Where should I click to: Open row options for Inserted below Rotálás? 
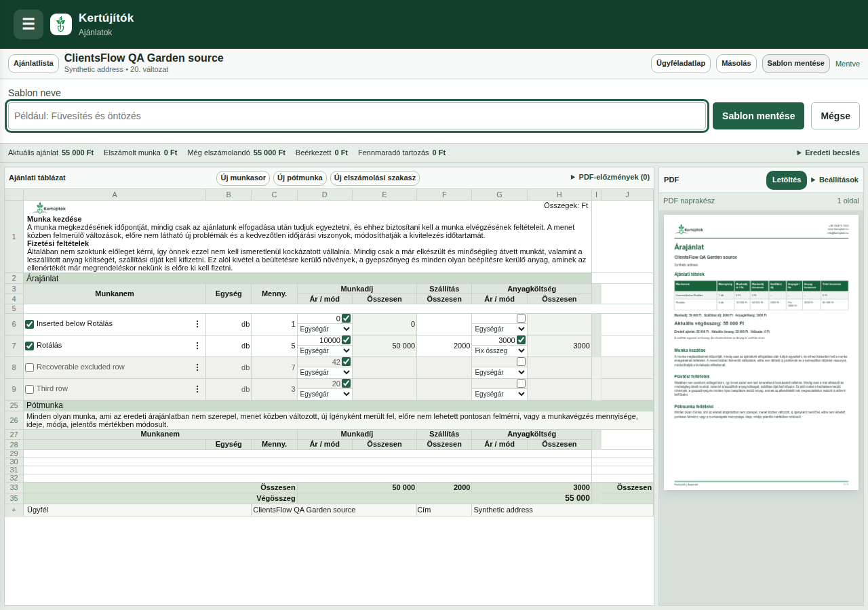click(197, 324)
